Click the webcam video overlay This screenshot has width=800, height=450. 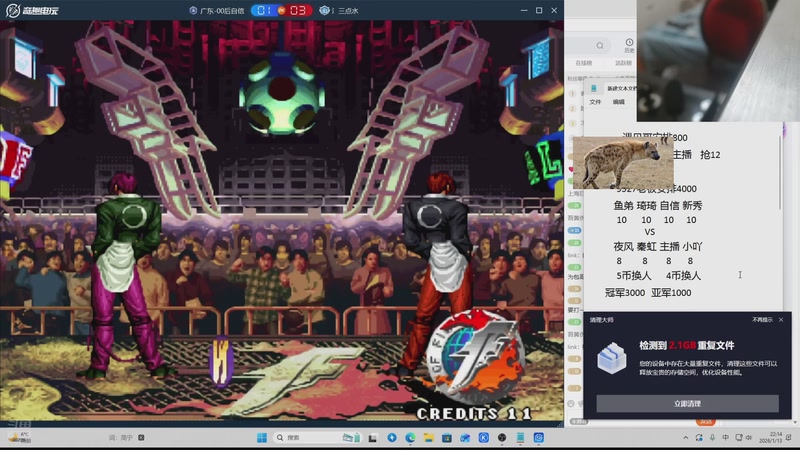point(718,60)
